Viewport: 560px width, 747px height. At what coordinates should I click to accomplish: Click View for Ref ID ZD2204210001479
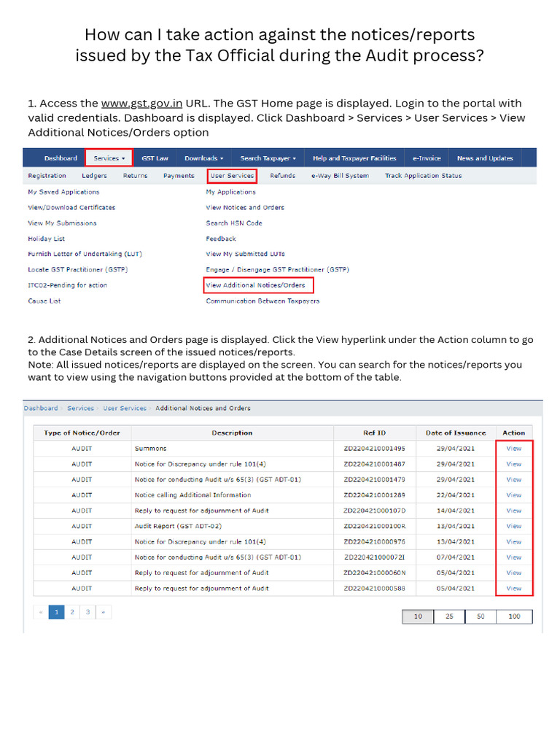[514, 480]
